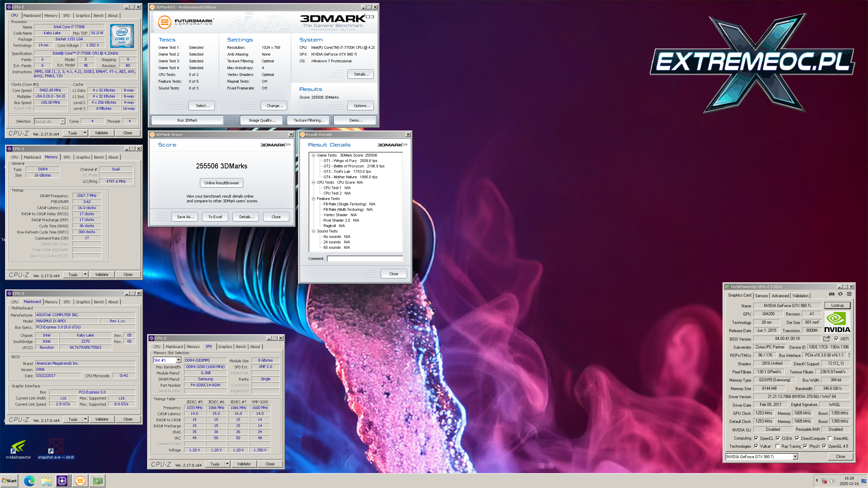Open Slot #1 memory slot dropdown
Viewport: 868px width, 488px height.
178,360
